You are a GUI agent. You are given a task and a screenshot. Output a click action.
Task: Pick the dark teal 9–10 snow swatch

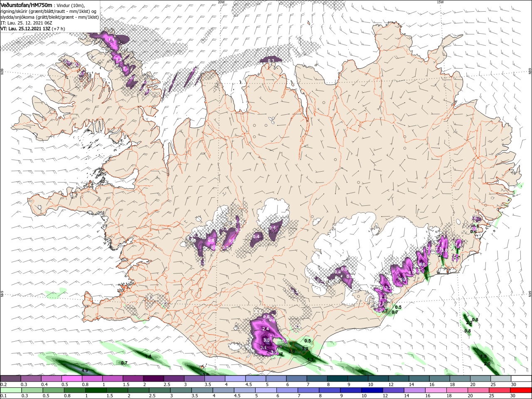pos(357,379)
